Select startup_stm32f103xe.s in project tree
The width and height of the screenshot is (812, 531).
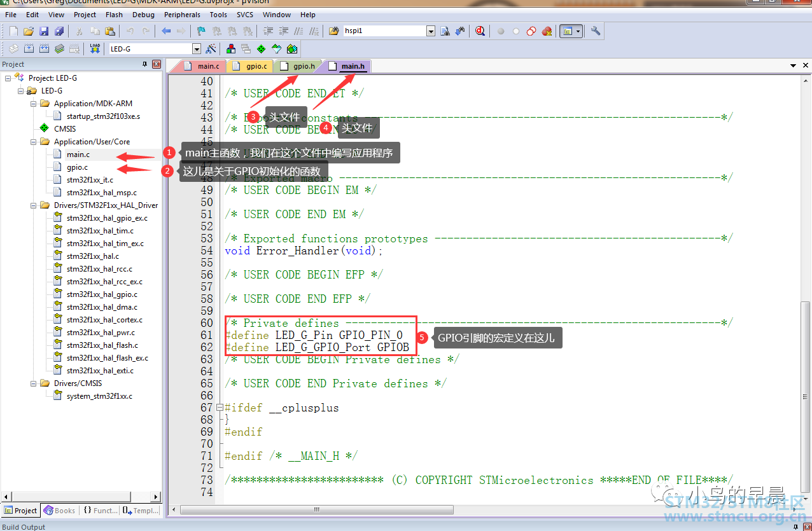click(x=103, y=116)
